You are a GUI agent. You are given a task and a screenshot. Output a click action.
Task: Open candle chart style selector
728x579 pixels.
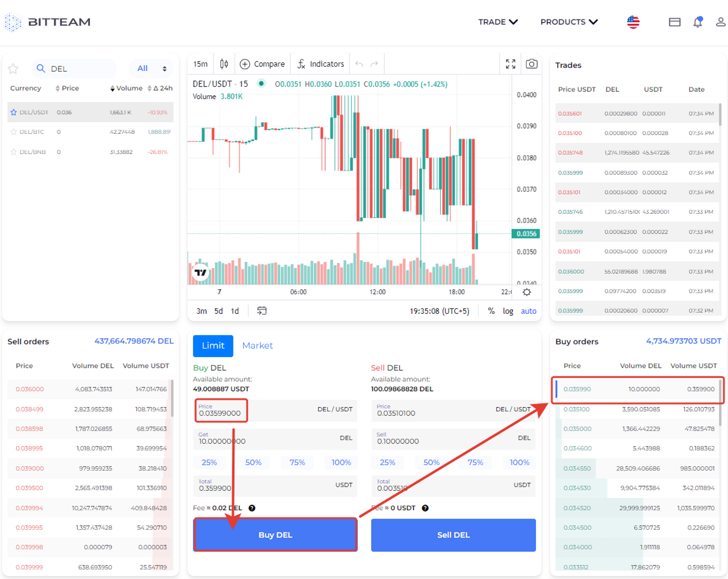[224, 64]
